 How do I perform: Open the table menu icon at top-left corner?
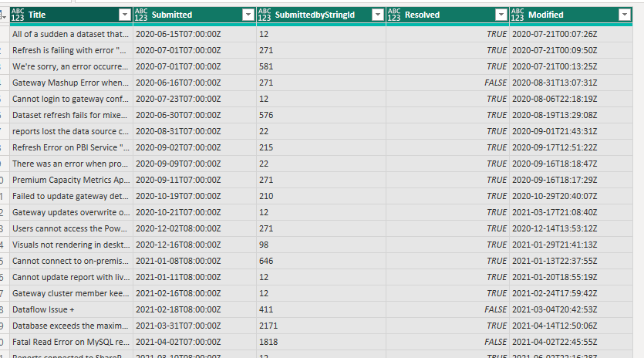[x=3, y=15]
